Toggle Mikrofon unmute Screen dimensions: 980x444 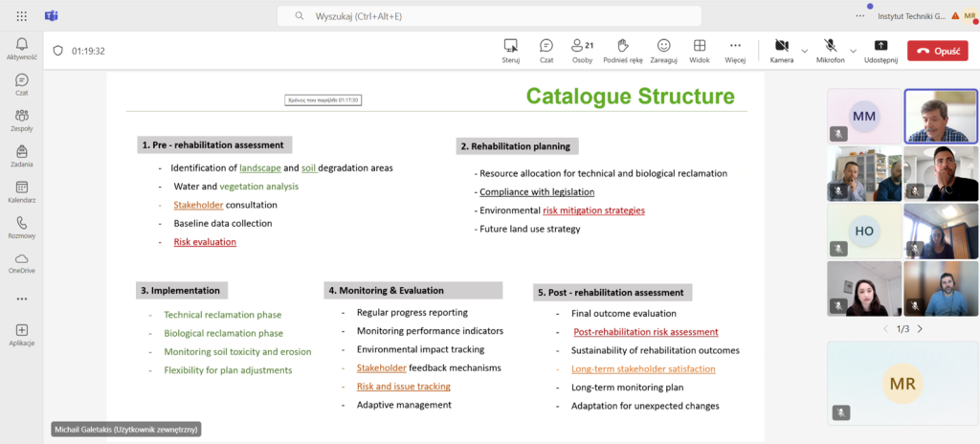[830, 51]
